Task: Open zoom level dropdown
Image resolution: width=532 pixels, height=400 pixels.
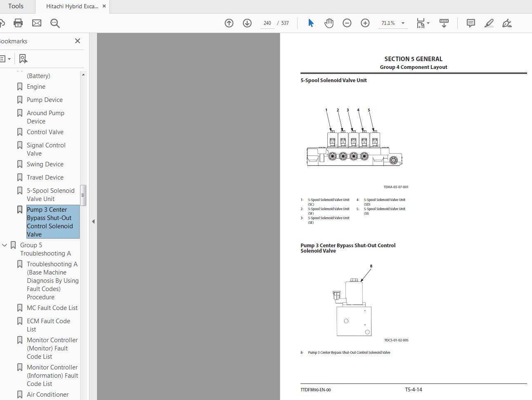Action: 403,23
